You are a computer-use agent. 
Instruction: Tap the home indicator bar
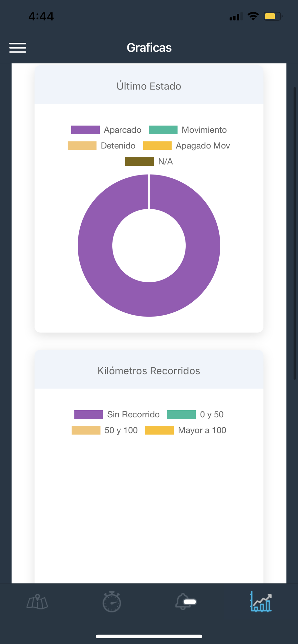pos(149,636)
